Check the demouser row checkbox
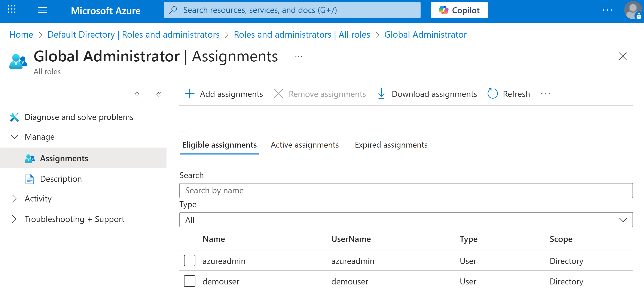Screen dimensions: 644x290 [x=189, y=281]
